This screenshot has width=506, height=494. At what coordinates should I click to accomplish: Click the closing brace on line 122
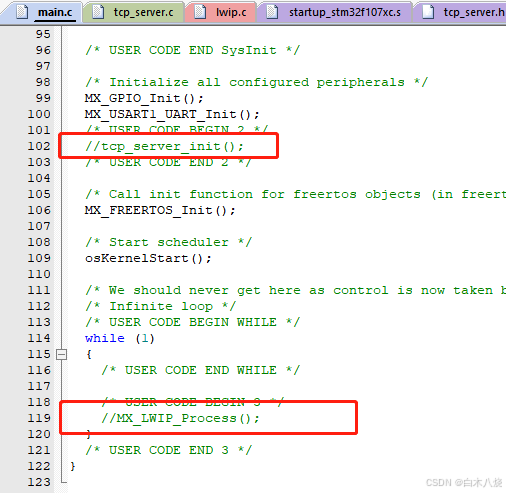(73, 466)
